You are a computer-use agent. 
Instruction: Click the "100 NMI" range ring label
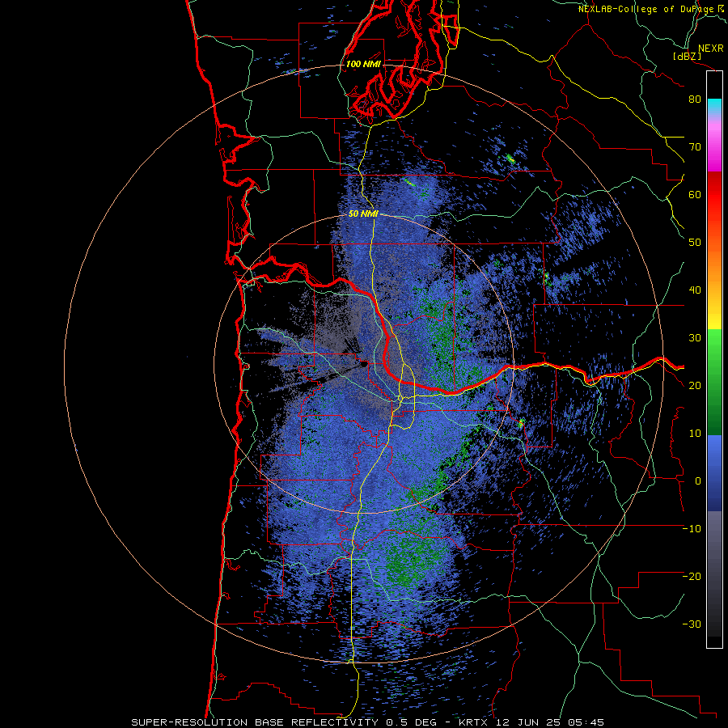point(363,64)
